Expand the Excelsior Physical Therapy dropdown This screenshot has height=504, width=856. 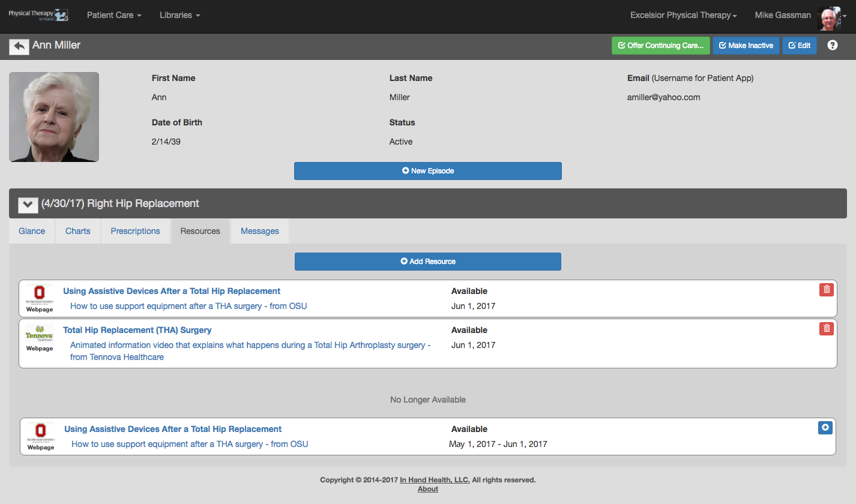click(x=683, y=16)
